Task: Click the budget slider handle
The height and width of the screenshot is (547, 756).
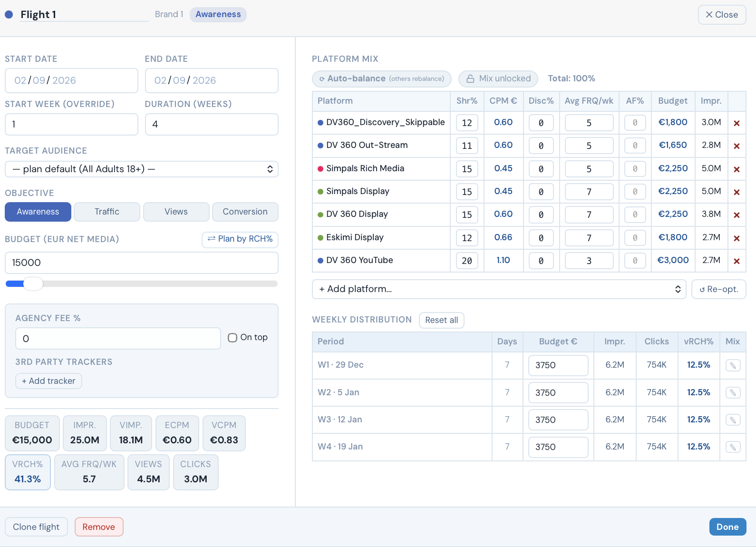Action: click(33, 284)
